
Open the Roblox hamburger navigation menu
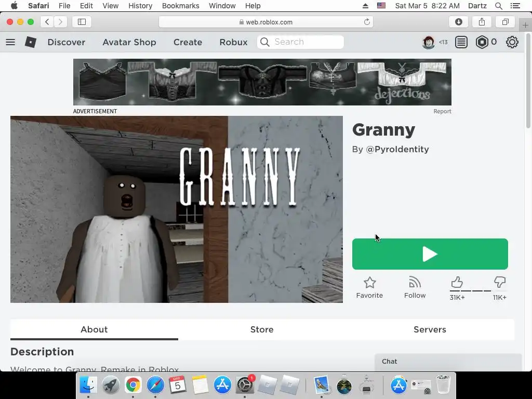(x=10, y=42)
